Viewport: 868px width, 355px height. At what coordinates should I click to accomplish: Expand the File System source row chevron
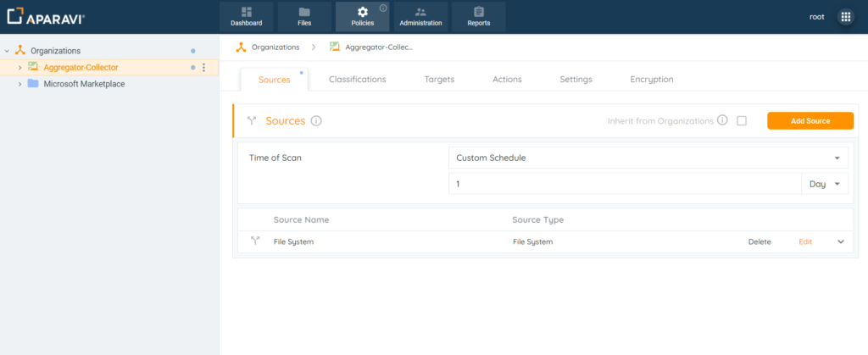[x=841, y=241]
